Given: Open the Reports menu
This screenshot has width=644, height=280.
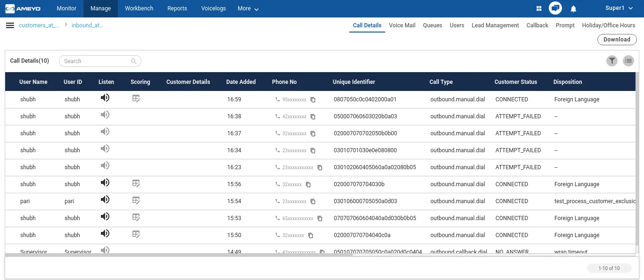Looking at the screenshot, I should [177, 8].
